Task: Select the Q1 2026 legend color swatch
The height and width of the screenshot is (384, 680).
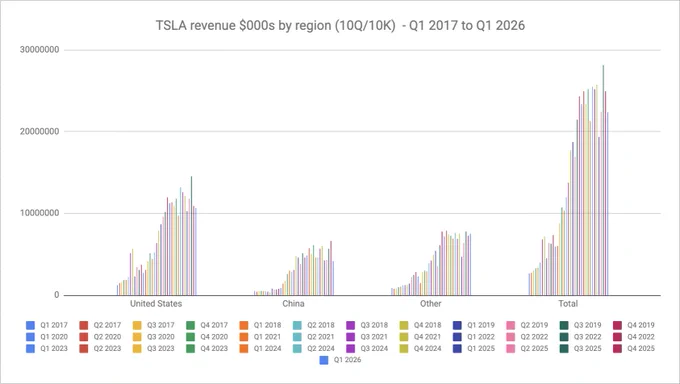Action: [x=324, y=360]
